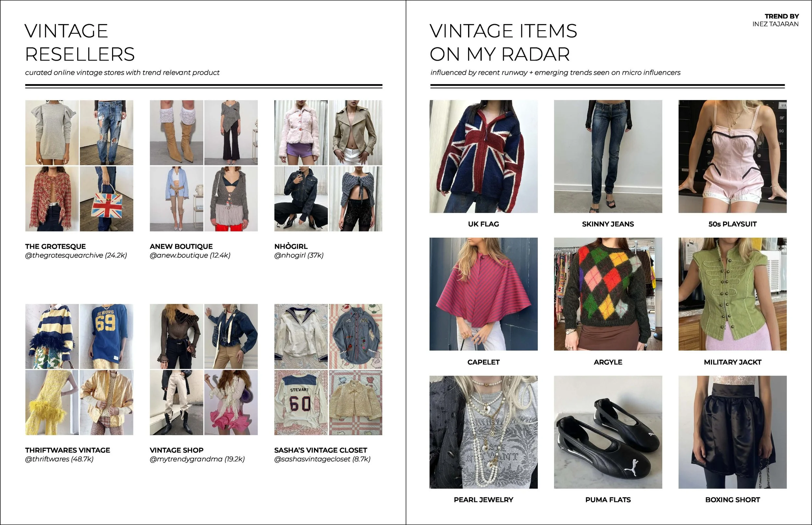Click the @thegrotesquearchive handle

76,255
